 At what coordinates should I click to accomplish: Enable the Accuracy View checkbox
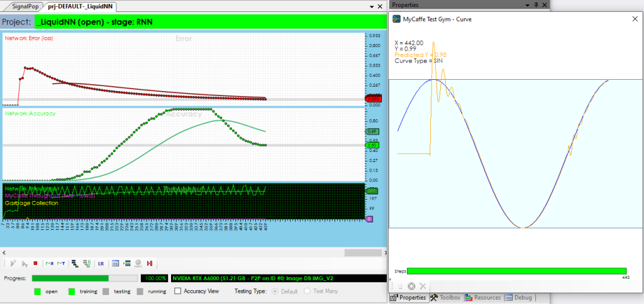point(178,291)
